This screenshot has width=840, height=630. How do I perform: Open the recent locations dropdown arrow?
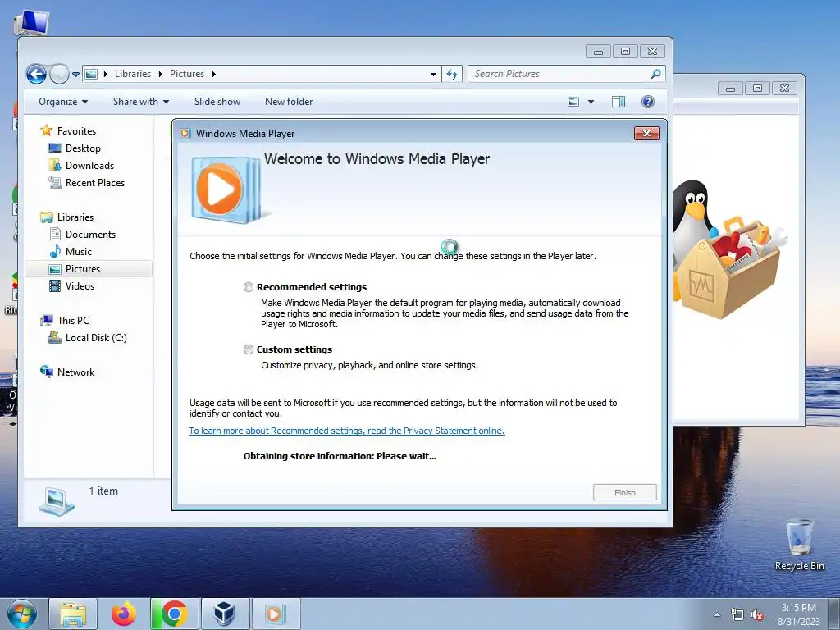click(x=76, y=75)
